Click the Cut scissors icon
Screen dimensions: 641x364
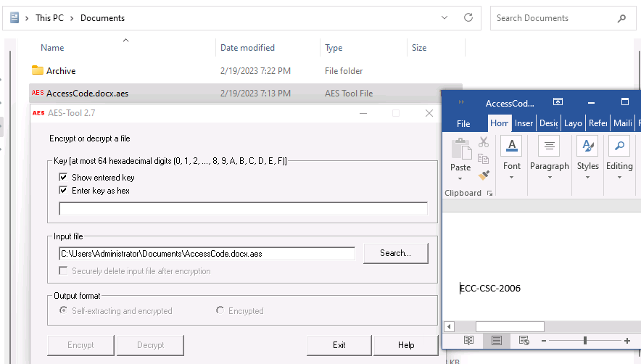click(484, 143)
